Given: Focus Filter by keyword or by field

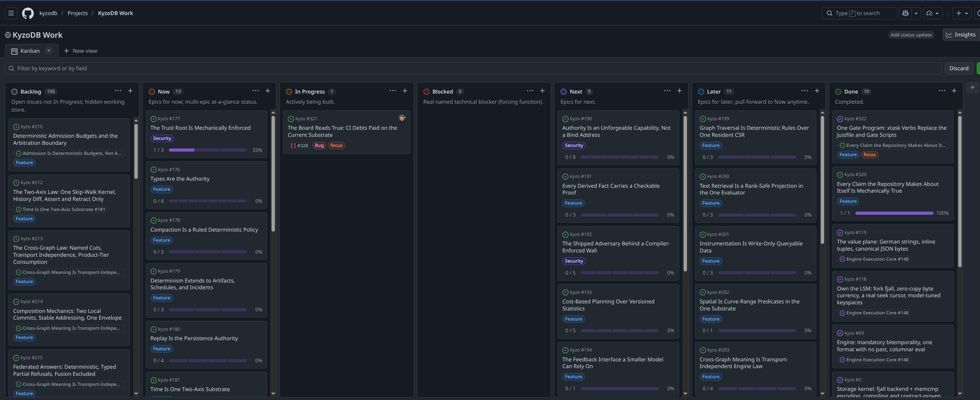Looking at the screenshot, I should (x=473, y=68).
